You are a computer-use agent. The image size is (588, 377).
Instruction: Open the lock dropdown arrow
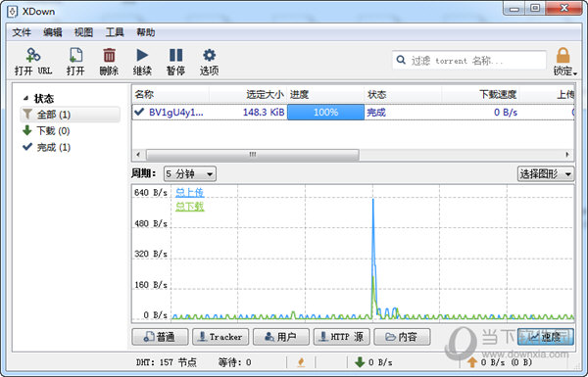(575, 73)
